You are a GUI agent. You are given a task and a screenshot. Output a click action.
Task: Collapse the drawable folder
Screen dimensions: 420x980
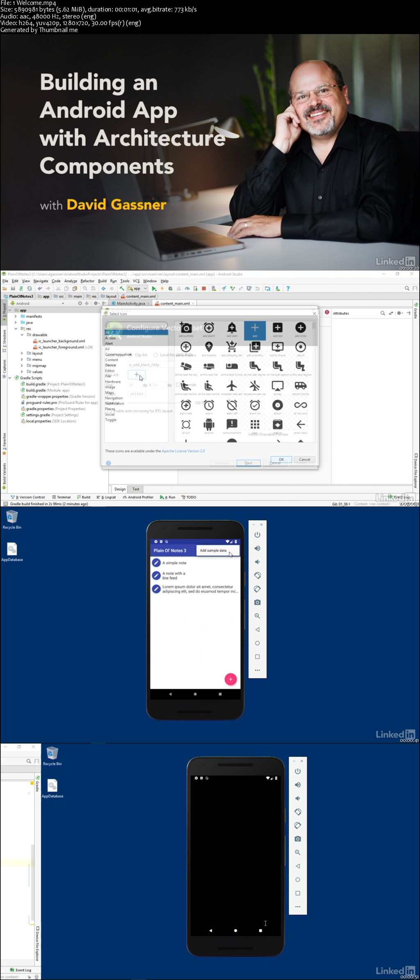(x=22, y=335)
